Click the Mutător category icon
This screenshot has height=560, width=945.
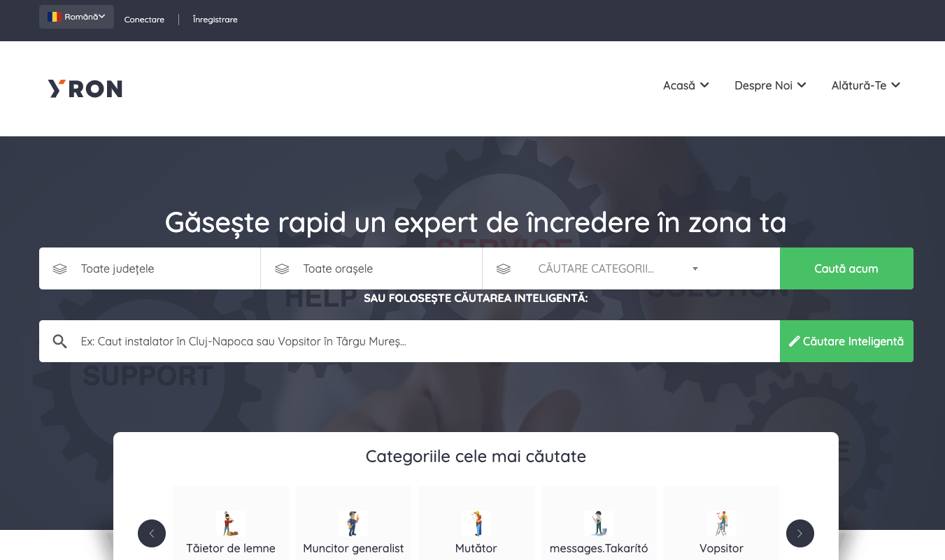point(476,523)
